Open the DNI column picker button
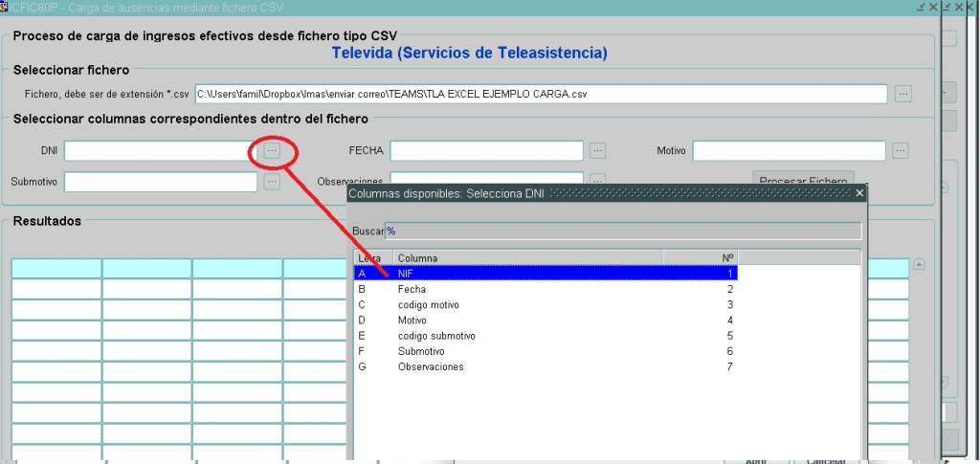This screenshot has height=464, width=980. pos(272,151)
